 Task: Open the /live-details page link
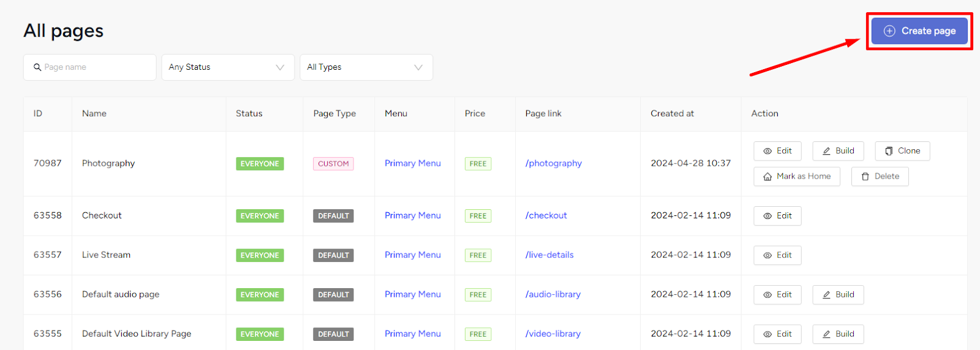click(x=549, y=255)
